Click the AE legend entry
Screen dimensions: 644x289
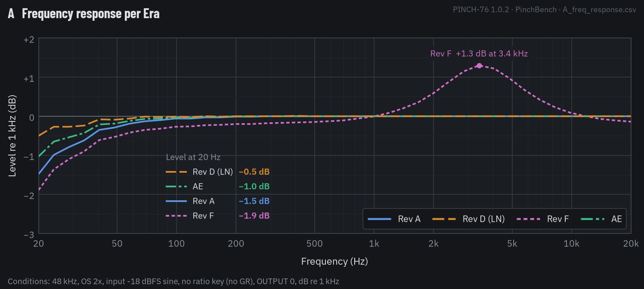(601, 219)
